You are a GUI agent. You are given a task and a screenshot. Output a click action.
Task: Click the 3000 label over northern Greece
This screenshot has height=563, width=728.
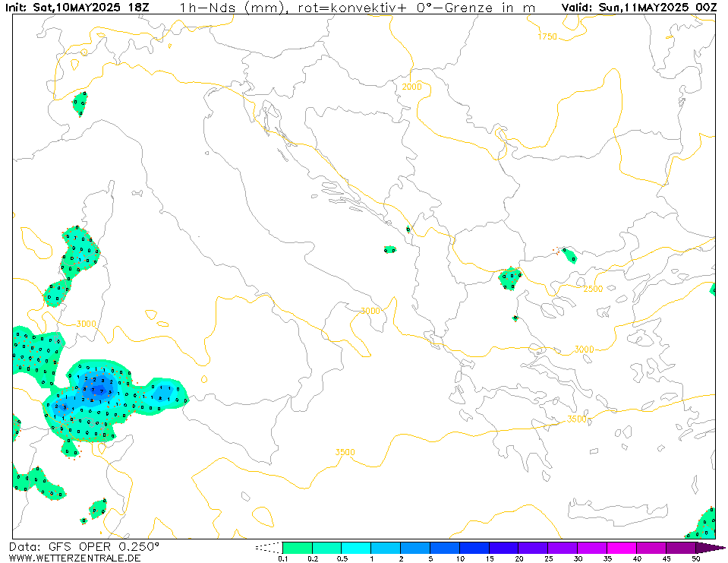[x=584, y=350]
